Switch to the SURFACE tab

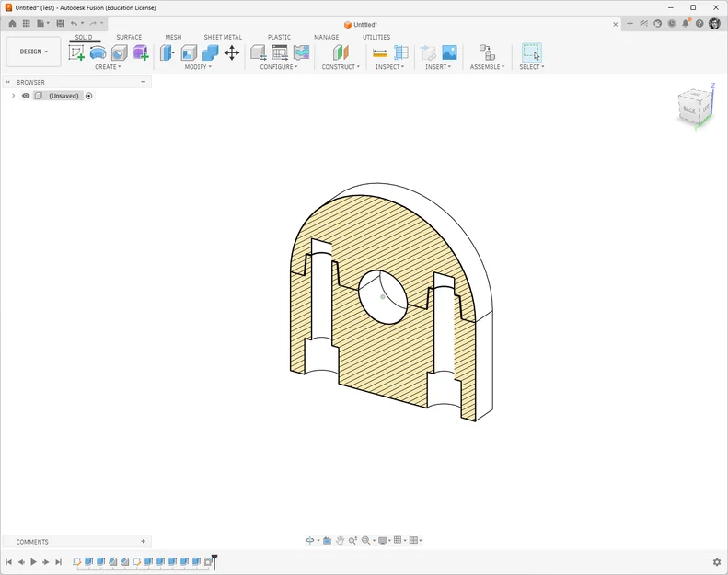(x=129, y=37)
